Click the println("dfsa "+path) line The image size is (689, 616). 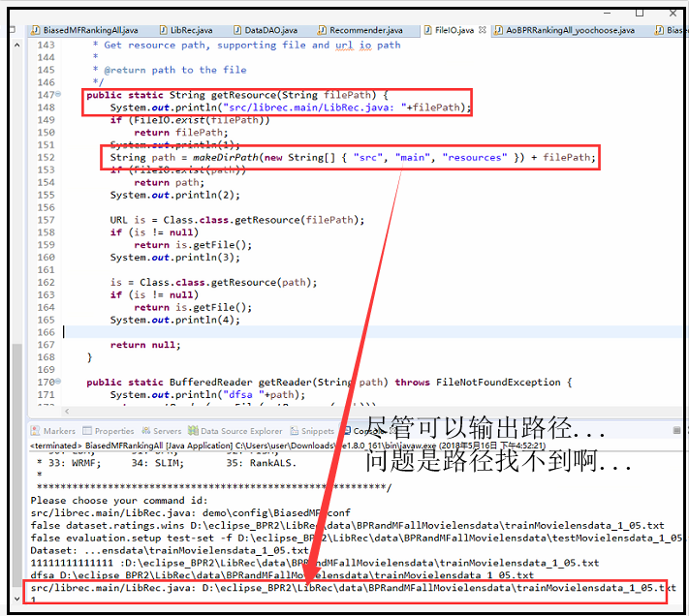point(207,395)
